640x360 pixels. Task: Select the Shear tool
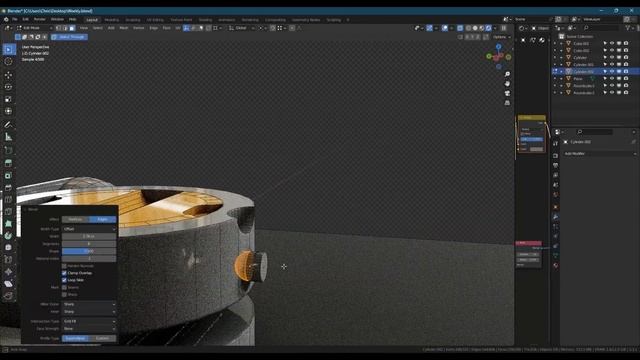[x=8, y=284]
